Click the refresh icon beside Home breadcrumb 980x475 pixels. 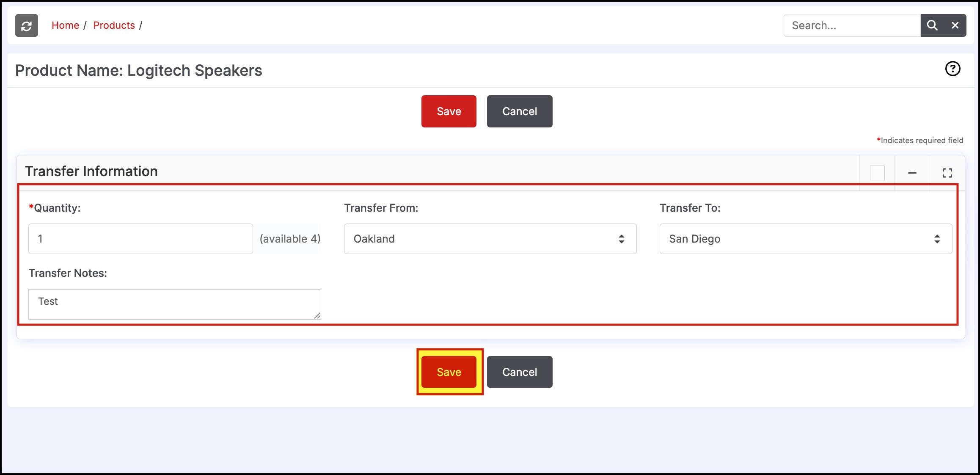click(x=27, y=25)
